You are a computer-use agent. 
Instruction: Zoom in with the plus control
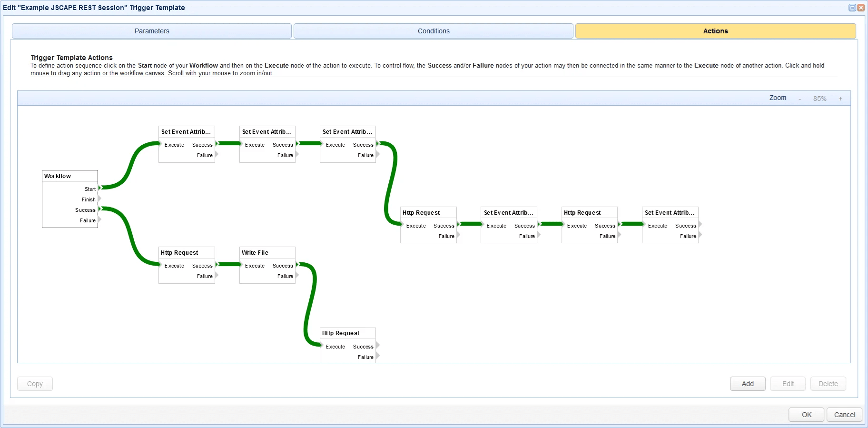click(x=840, y=99)
